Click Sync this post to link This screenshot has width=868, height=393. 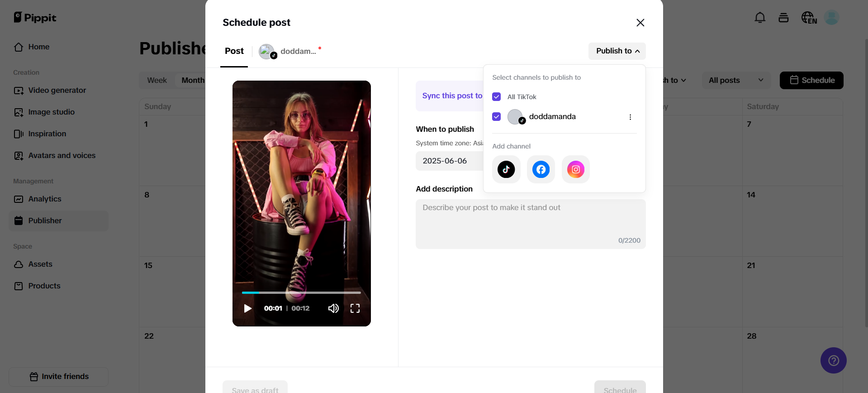coord(452,96)
